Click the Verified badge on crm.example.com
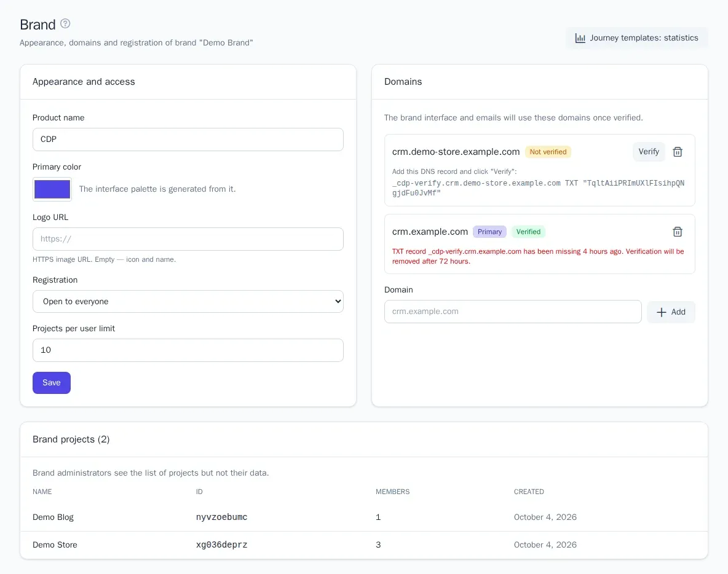The image size is (728, 574). [x=528, y=232]
